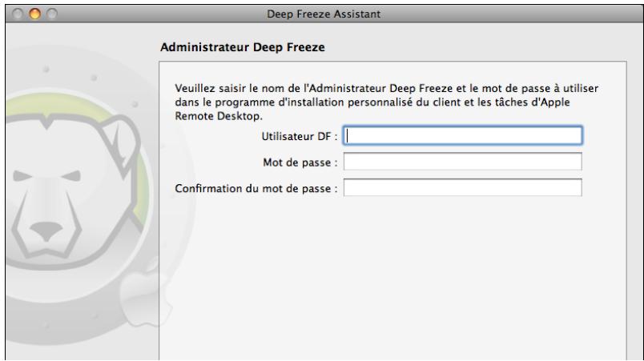Image resolution: width=644 pixels, height=361 pixels.
Task: Activate the Confirmation du mot de passe field
Action: (x=462, y=187)
